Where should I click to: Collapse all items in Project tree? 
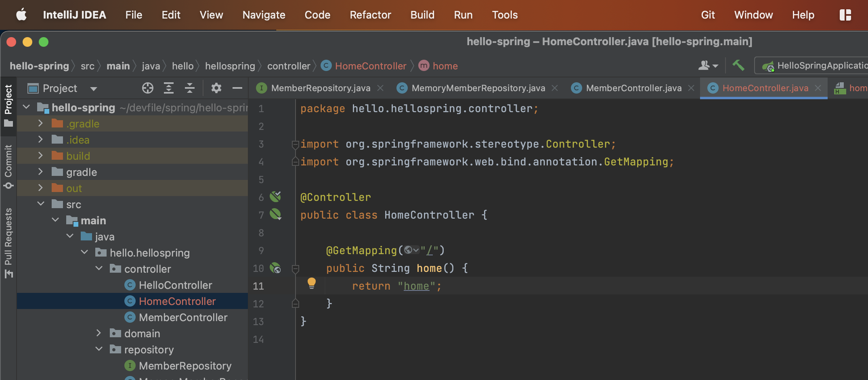pos(190,88)
